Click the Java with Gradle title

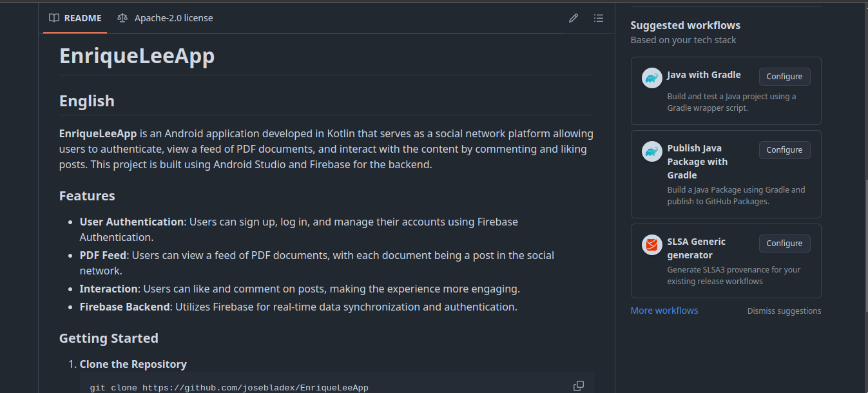[x=704, y=75]
